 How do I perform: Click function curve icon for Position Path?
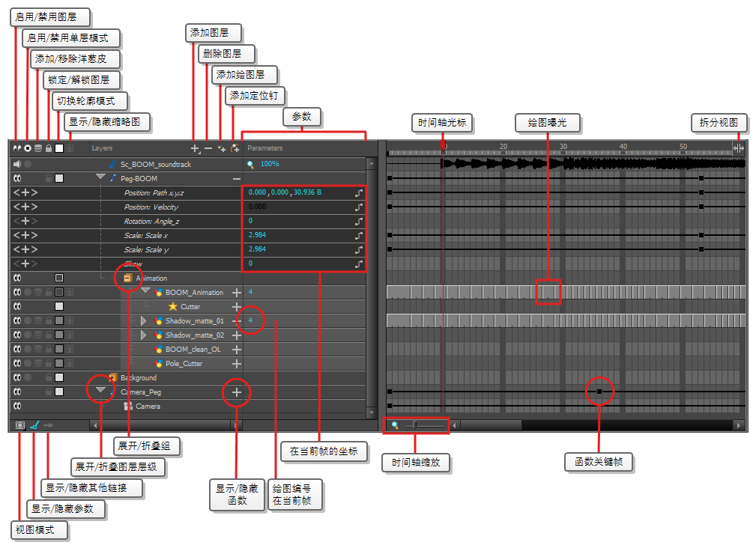[x=359, y=192]
